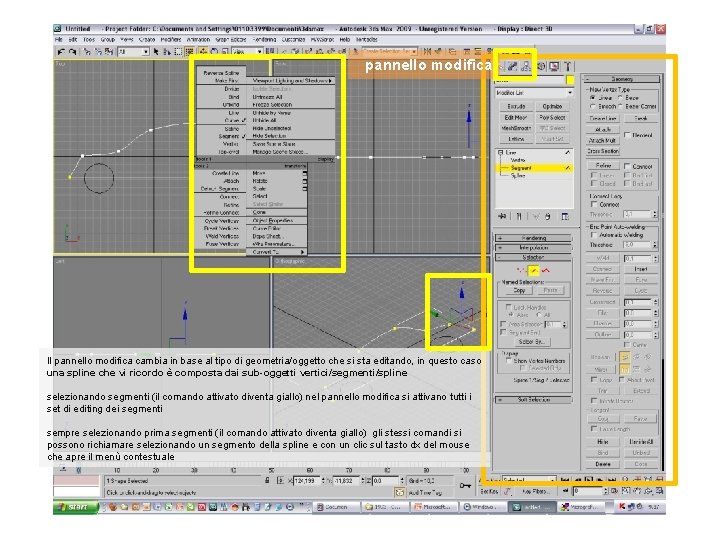Choose Unfreeze All in context menu
The height and width of the screenshot is (540, 720).
coord(268,97)
